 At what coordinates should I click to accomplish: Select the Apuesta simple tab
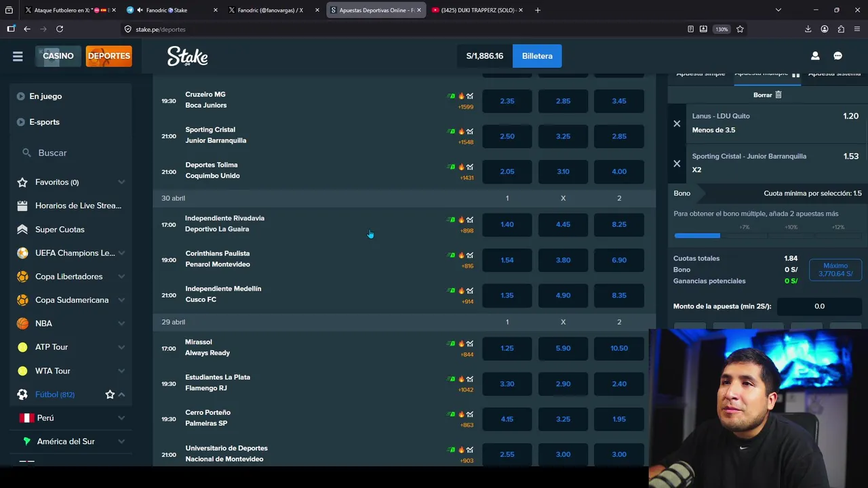coord(701,73)
